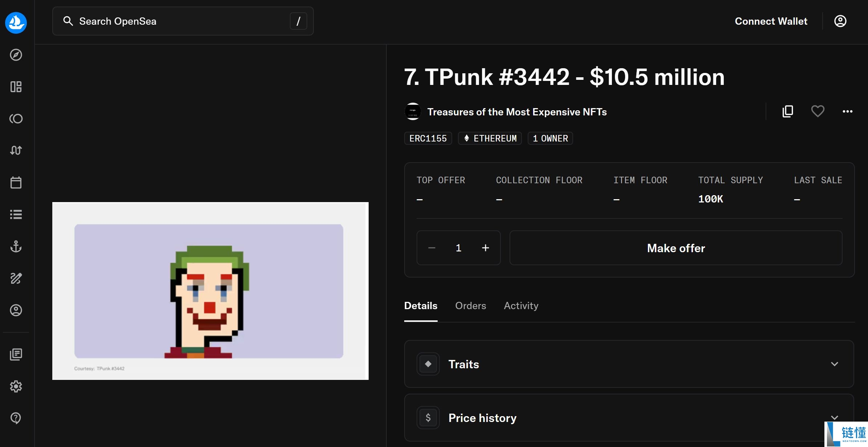Expand the Price history section chevron
Screen dimensions: 868x447
(835, 418)
